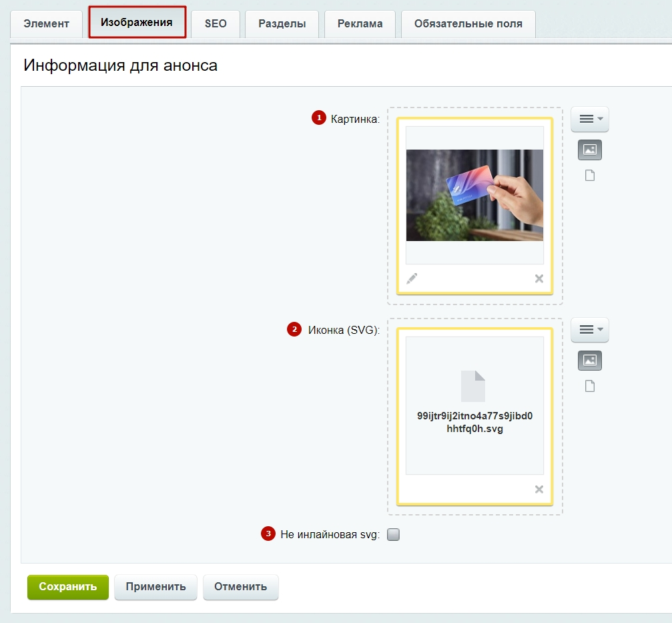
Task: Expand the menu dropdown next to Картинка
Action: click(590, 119)
